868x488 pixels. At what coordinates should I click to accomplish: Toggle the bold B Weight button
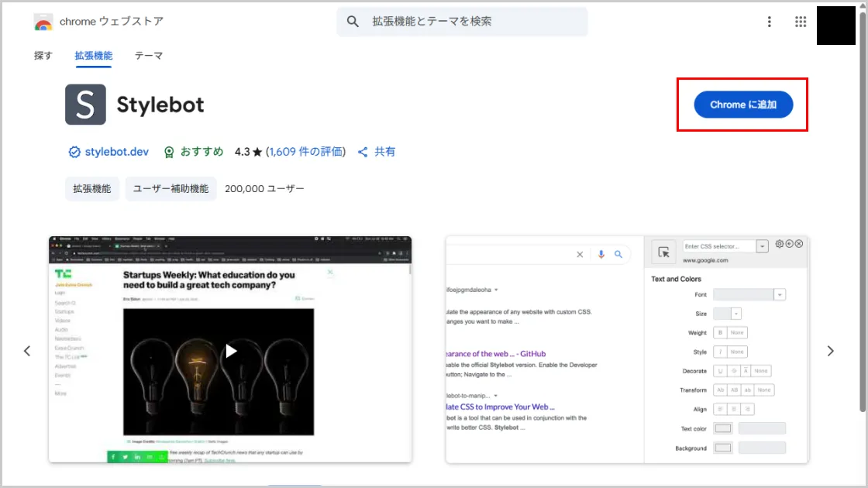[x=720, y=332]
